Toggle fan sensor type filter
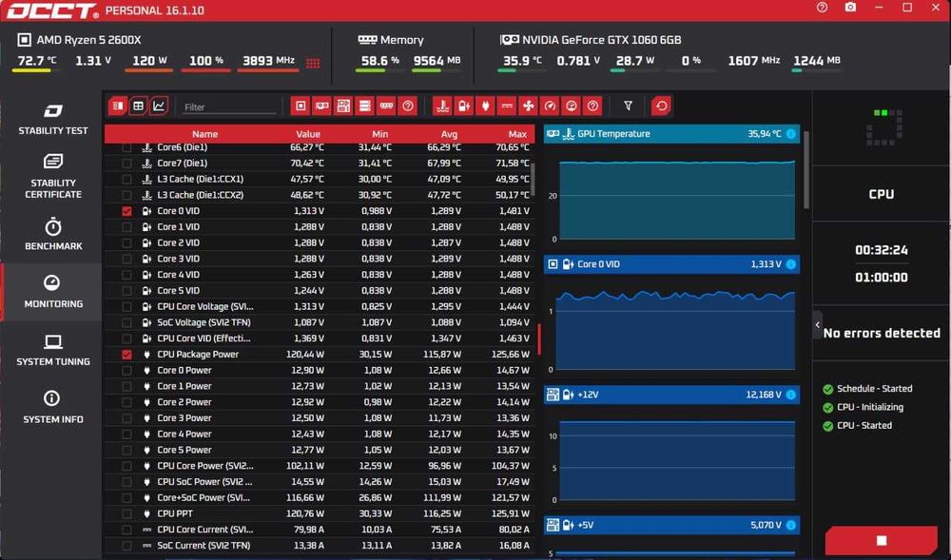This screenshot has width=951, height=560. point(528,106)
